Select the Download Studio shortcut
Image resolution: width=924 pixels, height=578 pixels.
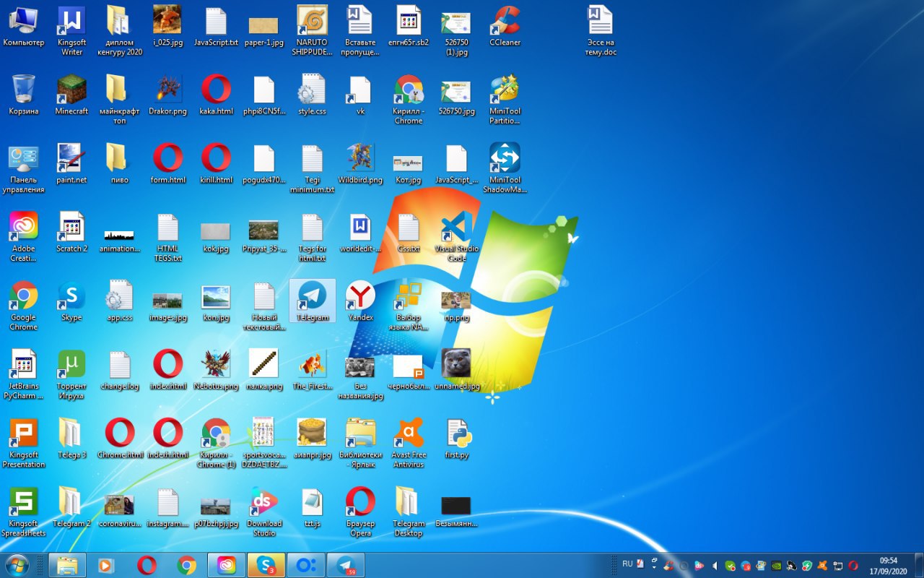[264, 512]
